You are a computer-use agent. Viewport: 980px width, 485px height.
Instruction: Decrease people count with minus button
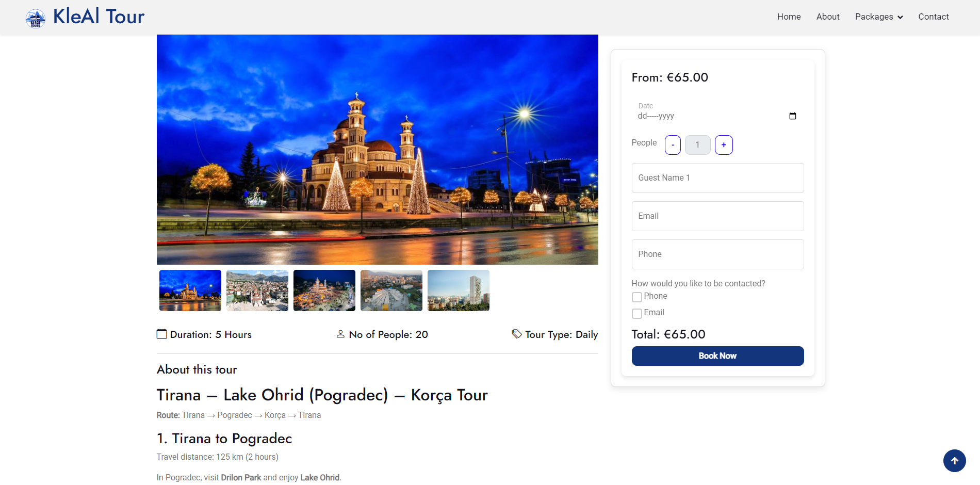click(x=673, y=145)
